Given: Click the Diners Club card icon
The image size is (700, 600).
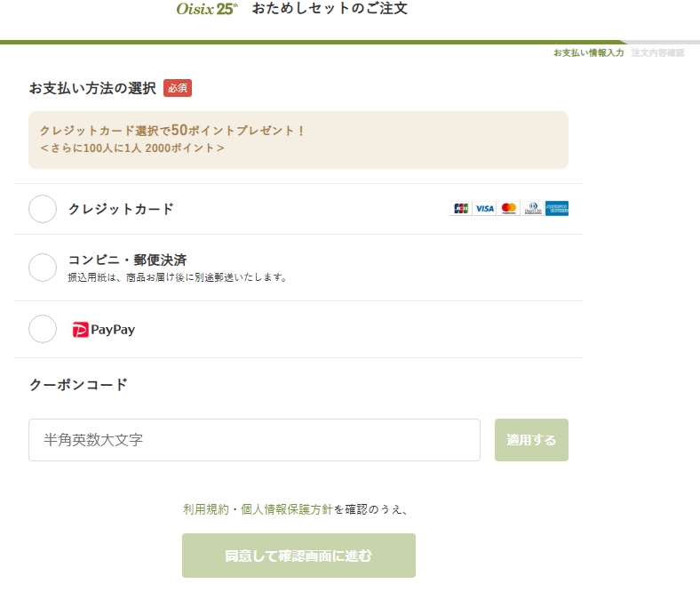Looking at the screenshot, I should pyautogui.click(x=532, y=209).
